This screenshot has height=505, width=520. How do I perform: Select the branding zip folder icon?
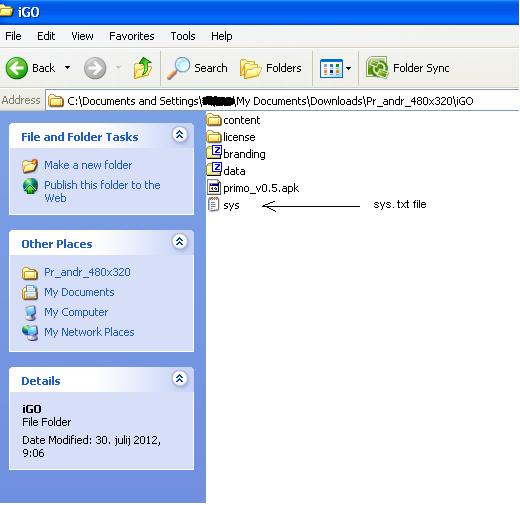tap(214, 153)
